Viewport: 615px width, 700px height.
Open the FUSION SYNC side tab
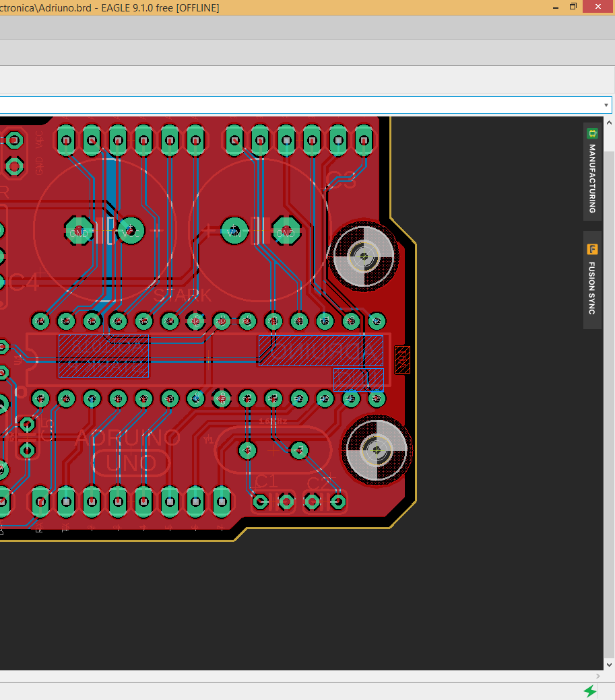592,280
